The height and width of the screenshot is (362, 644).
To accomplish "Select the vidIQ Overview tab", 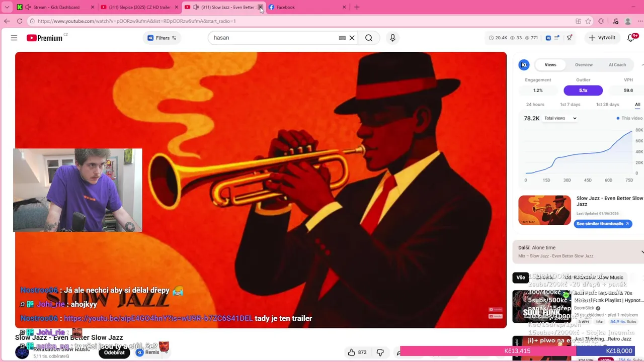I will 584,65.
